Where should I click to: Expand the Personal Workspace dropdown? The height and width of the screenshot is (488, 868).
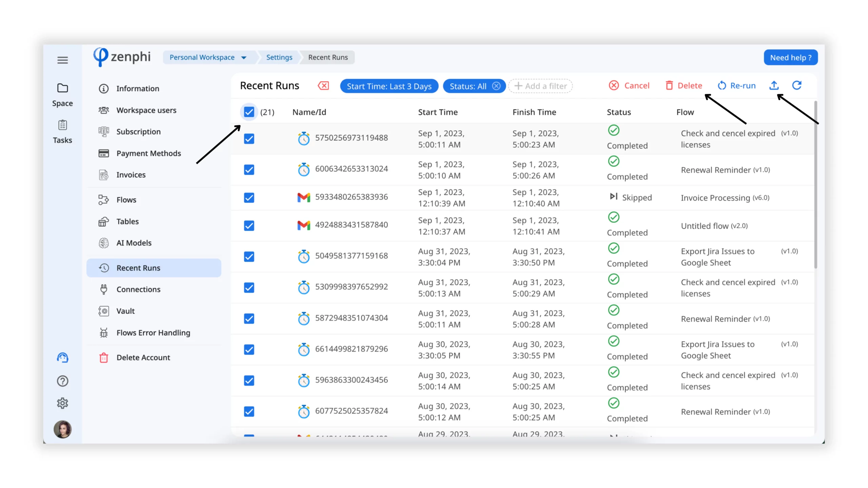(208, 57)
